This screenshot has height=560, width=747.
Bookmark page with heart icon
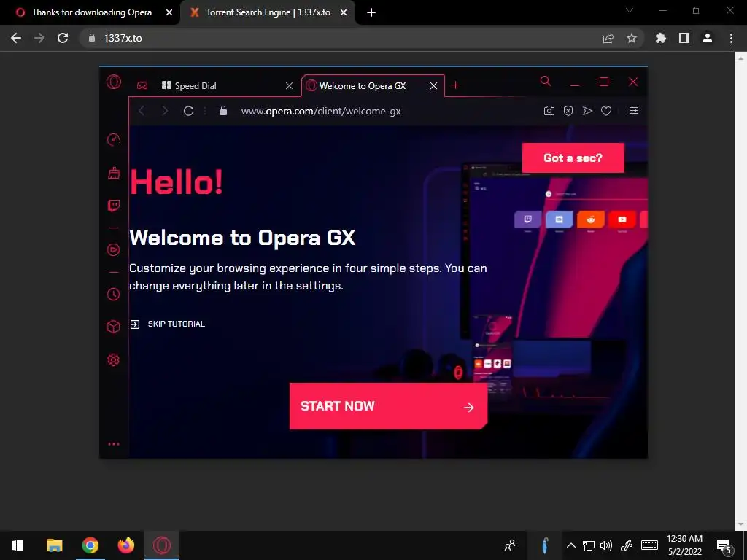pos(606,111)
